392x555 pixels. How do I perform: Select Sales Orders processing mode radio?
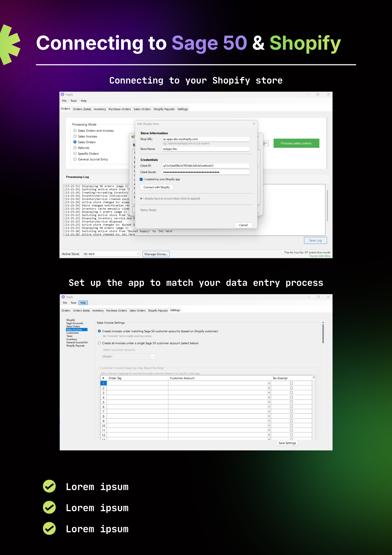(75, 142)
